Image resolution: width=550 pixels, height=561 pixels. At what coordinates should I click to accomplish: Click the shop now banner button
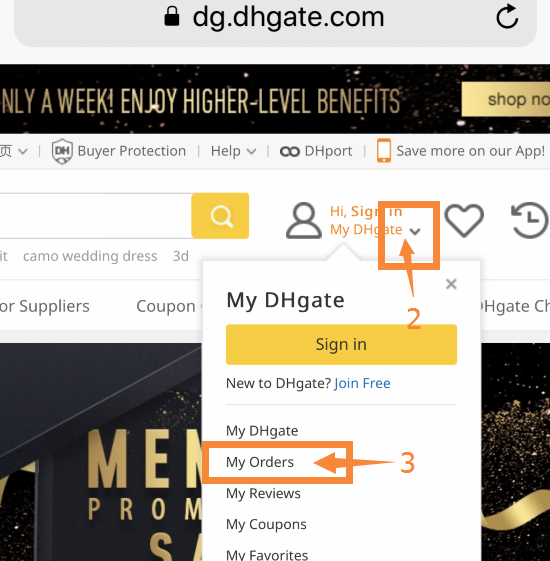[x=506, y=99]
